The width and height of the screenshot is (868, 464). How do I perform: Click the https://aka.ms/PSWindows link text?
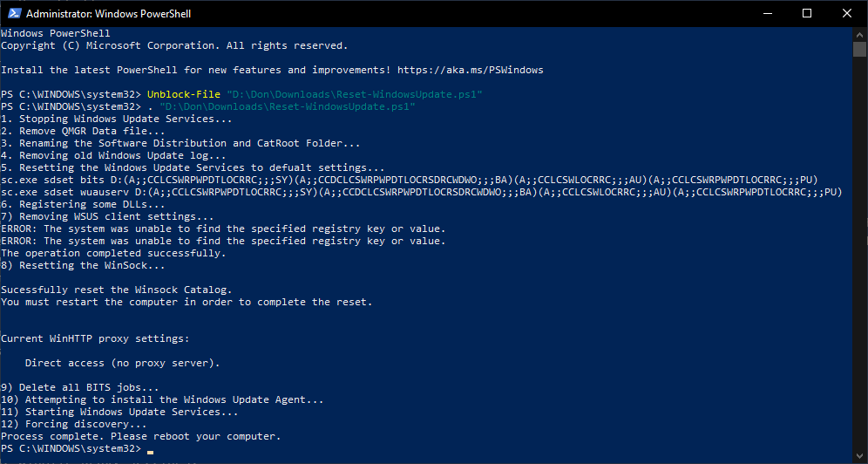[x=470, y=70]
